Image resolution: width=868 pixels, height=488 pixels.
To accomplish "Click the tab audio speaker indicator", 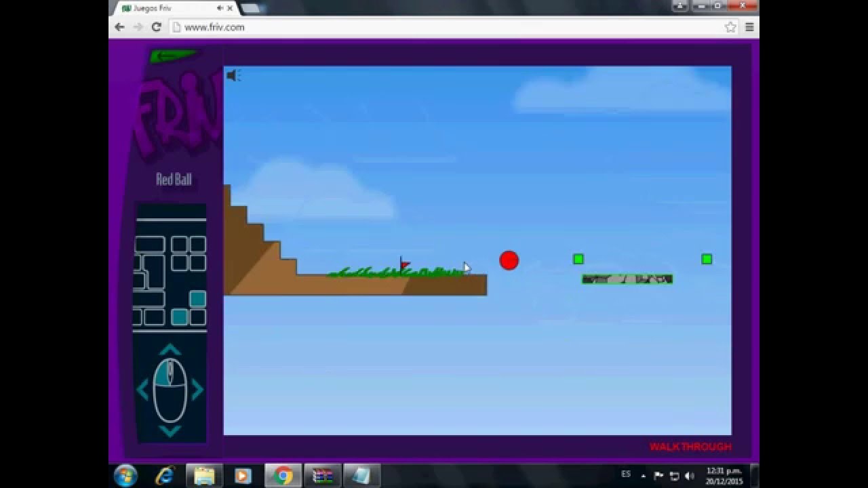I will click(x=220, y=8).
